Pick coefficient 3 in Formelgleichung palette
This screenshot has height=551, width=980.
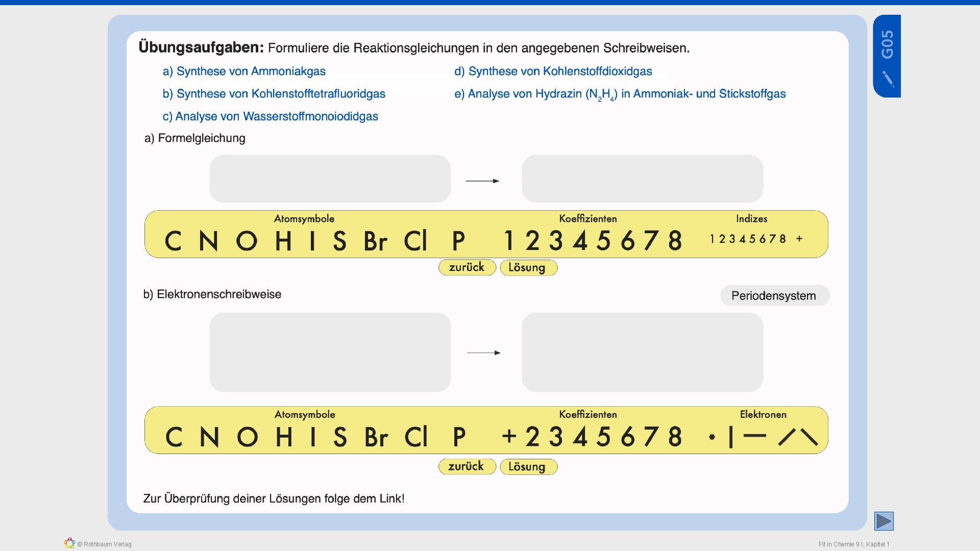[x=556, y=240]
